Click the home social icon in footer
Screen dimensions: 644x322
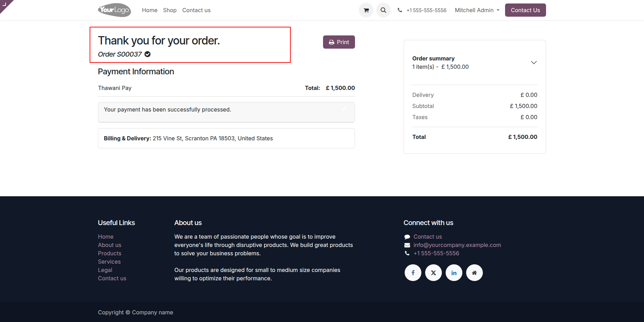click(474, 273)
